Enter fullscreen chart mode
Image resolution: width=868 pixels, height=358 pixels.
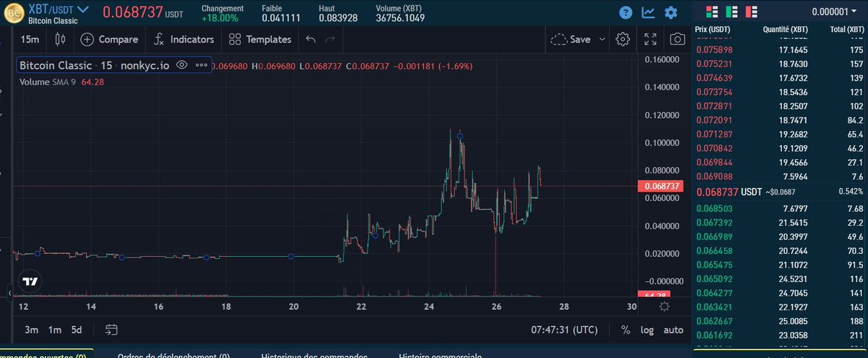(650, 39)
